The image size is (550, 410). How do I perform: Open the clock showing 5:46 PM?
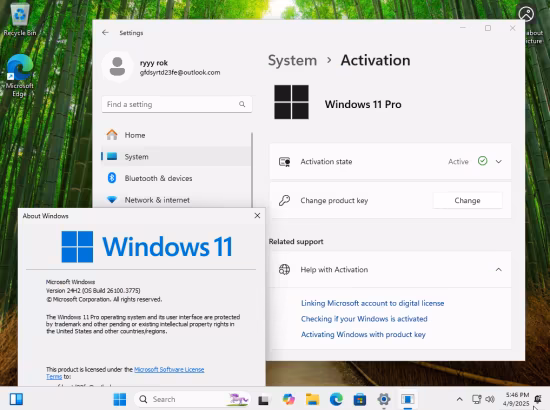click(517, 399)
